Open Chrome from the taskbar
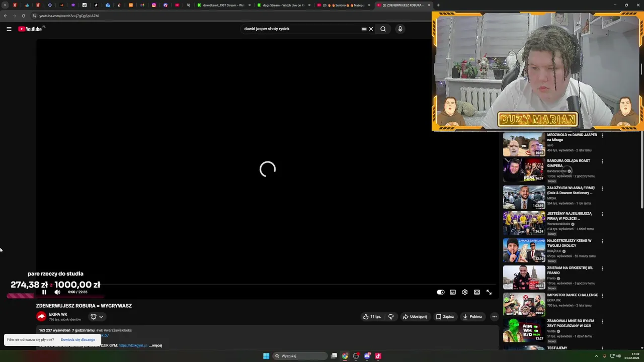 point(345,356)
